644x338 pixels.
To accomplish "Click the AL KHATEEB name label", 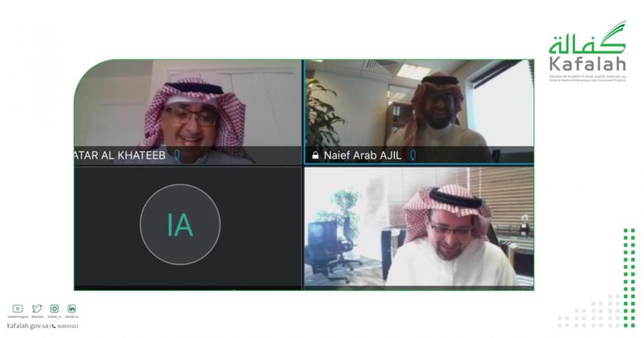I will 120,155.
